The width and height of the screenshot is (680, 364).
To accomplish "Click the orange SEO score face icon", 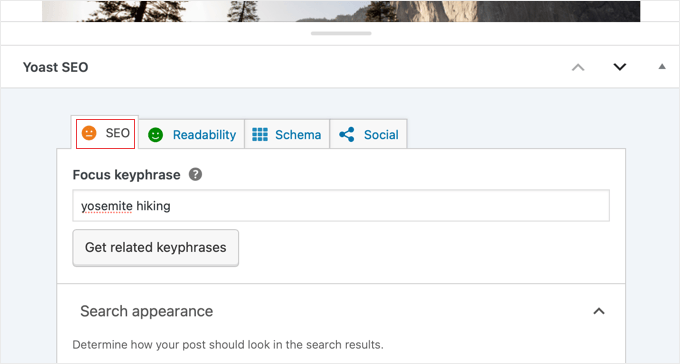I will pyautogui.click(x=89, y=133).
